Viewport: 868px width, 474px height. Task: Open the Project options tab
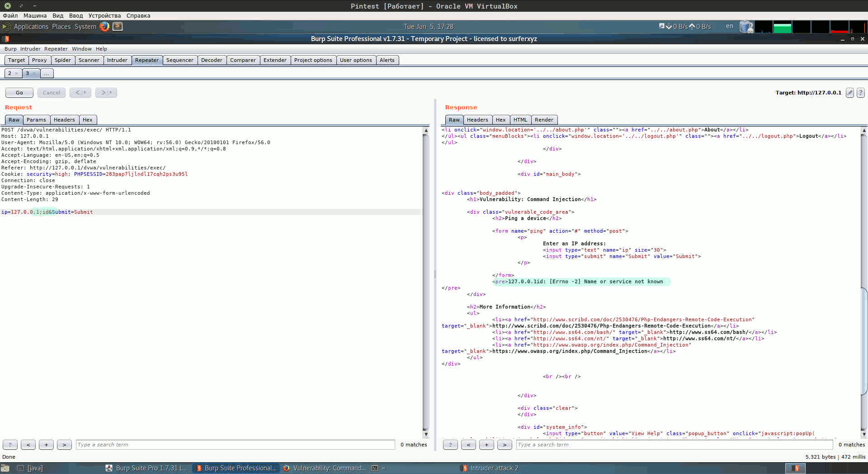(313, 60)
